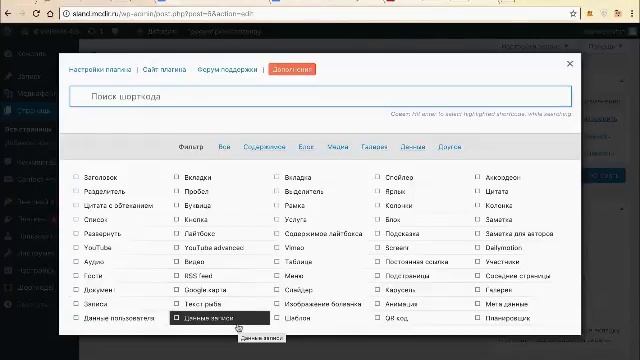The height and width of the screenshot is (360, 640).
Task: Open Сайт плагина link
Action: pyautogui.click(x=164, y=70)
